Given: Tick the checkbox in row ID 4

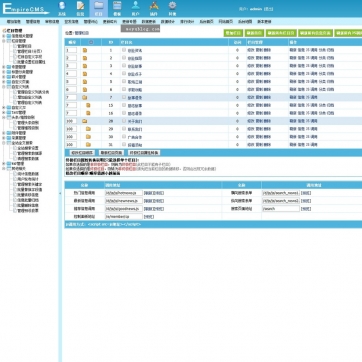Looking at the screenshot, I should coord(124,73).
